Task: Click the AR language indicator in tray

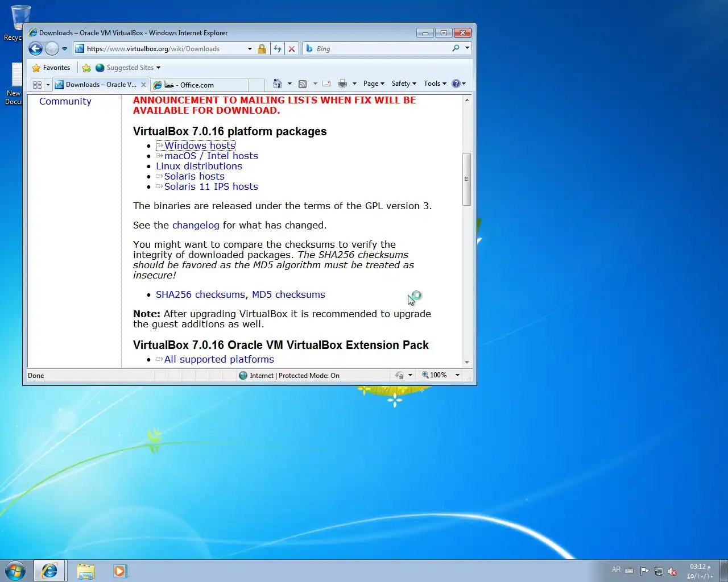Action: click(616, 569)
